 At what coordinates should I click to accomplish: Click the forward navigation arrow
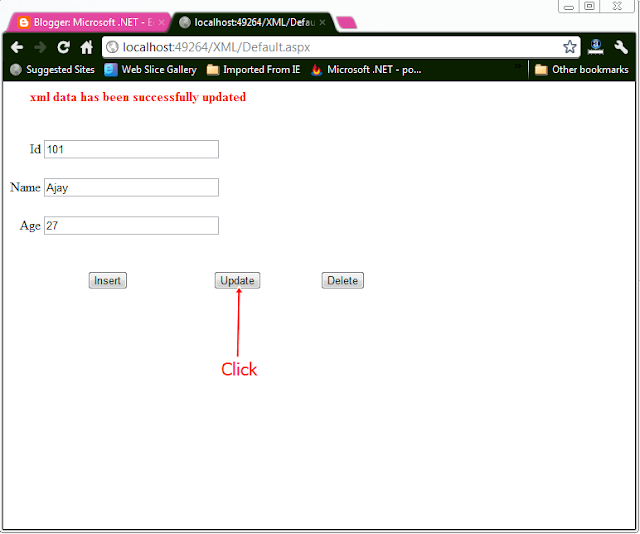click(40, 47)
